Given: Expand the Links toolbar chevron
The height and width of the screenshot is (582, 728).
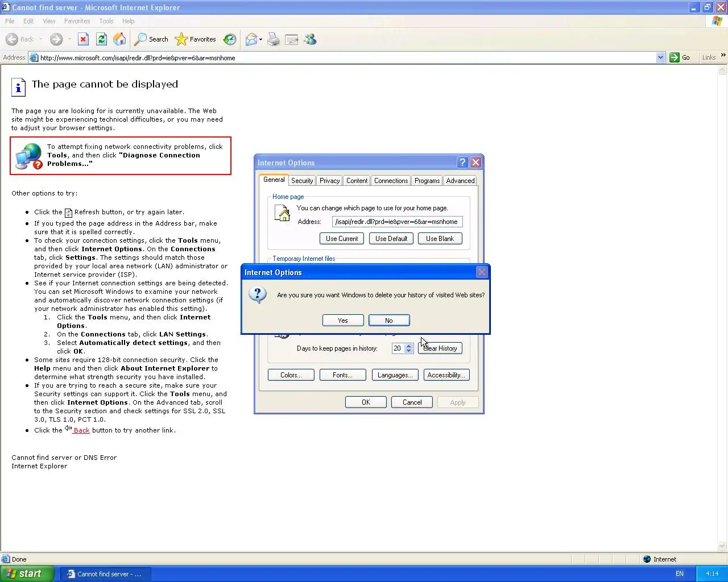Looking at the screenshot, I should click(723, 55).
